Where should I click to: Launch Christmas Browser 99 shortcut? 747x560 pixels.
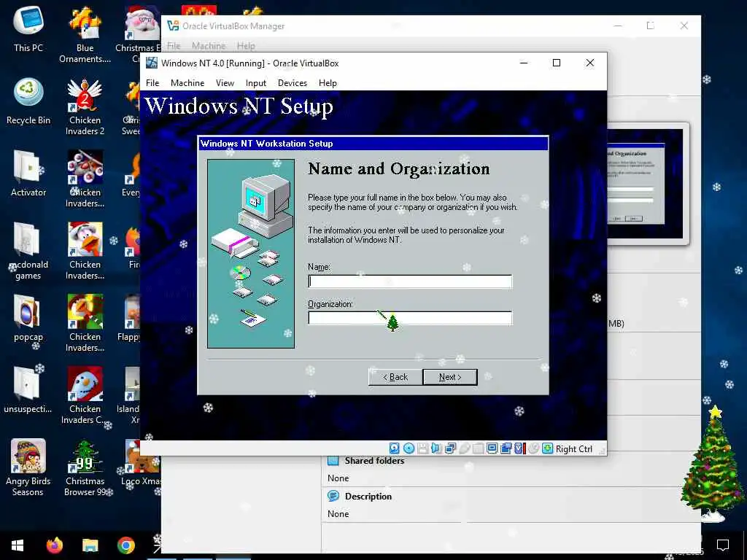85,467
